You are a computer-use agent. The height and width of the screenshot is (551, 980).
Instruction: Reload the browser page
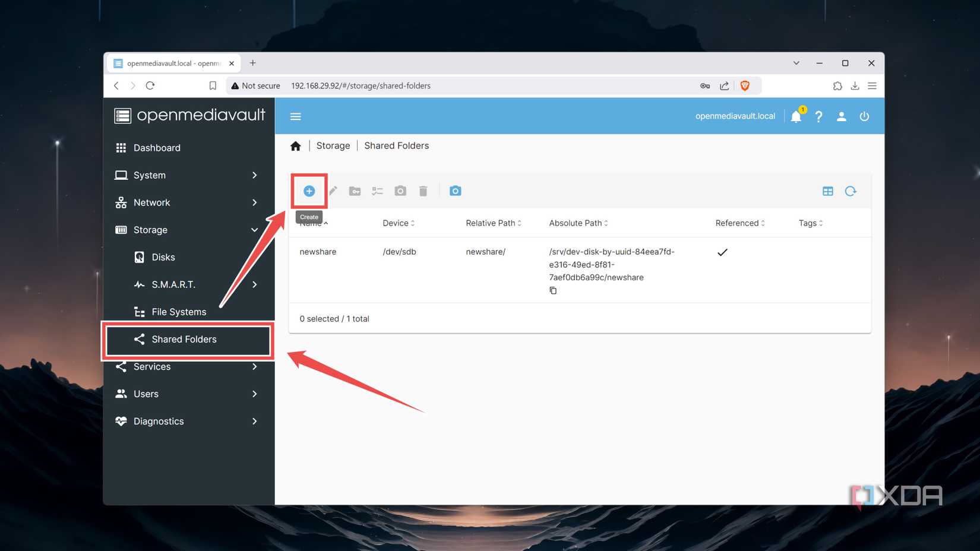point(150,85)
